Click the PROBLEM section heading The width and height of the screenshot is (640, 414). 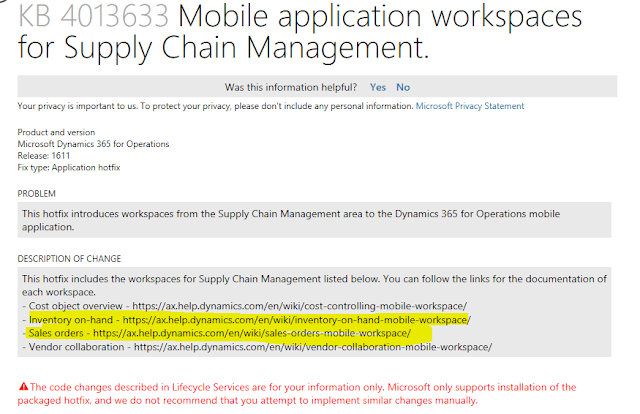36,194
